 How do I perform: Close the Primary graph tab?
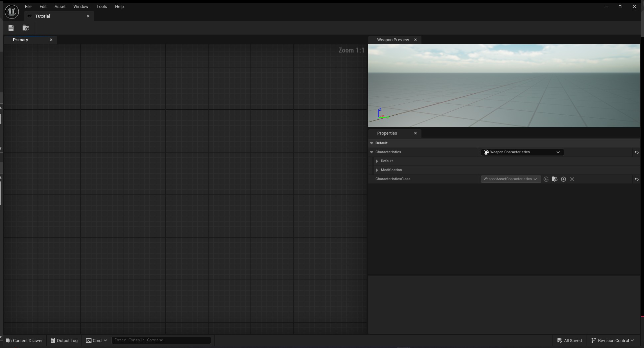(51, 40)
